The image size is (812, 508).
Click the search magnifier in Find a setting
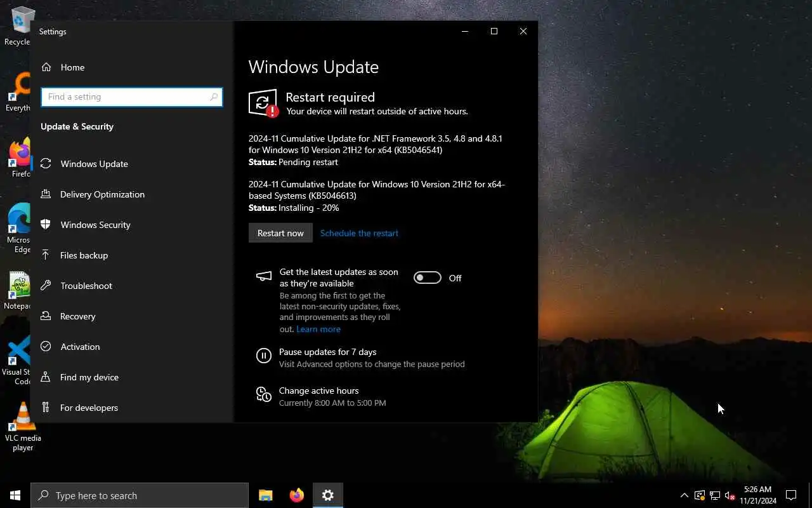click(214, 97)
